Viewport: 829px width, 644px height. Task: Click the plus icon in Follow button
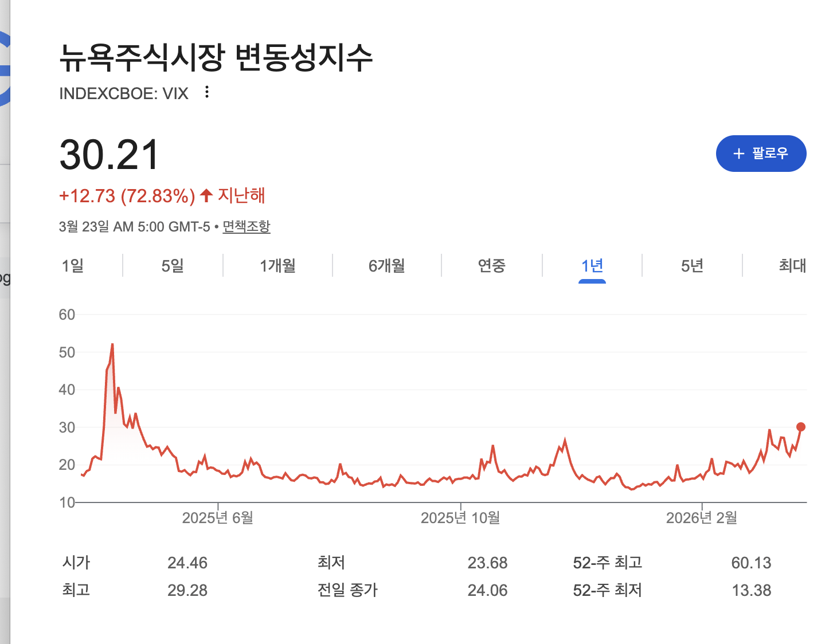pyautogui.click(x=739, y=154)
